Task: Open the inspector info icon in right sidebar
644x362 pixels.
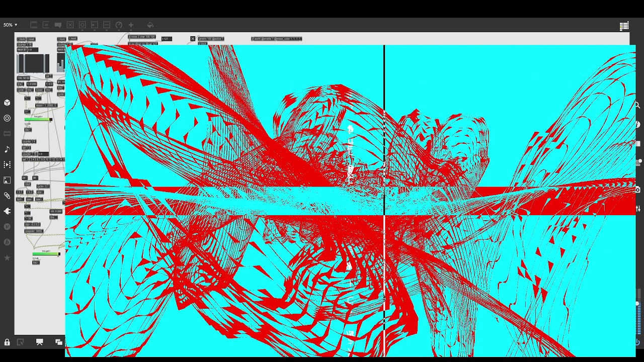Action: [x=637, y=124]
